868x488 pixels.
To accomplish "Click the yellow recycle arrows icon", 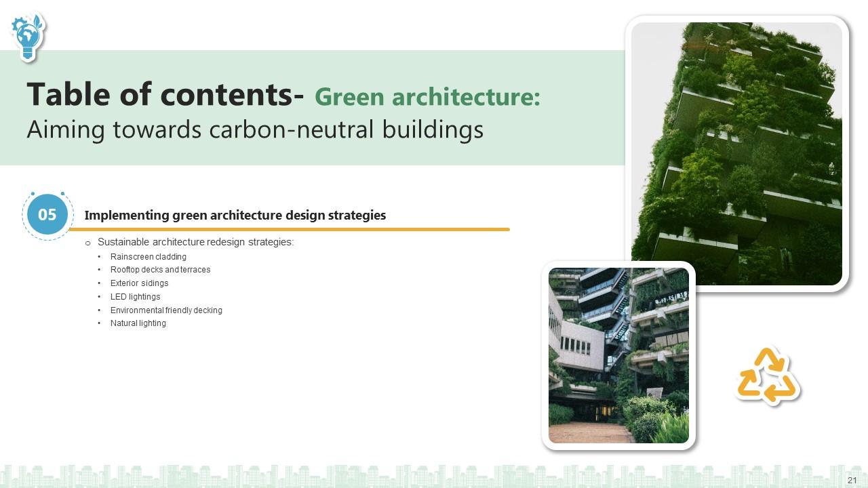I will 767,376.
